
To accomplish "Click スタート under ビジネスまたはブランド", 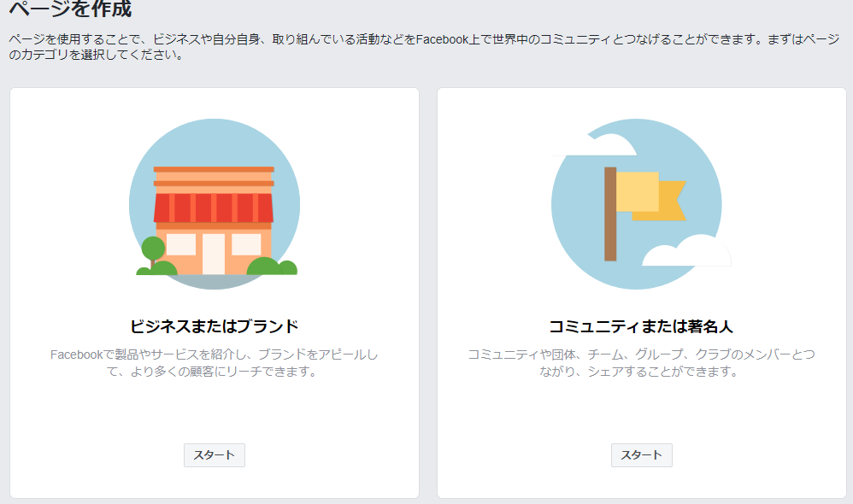I will point(215,455).
